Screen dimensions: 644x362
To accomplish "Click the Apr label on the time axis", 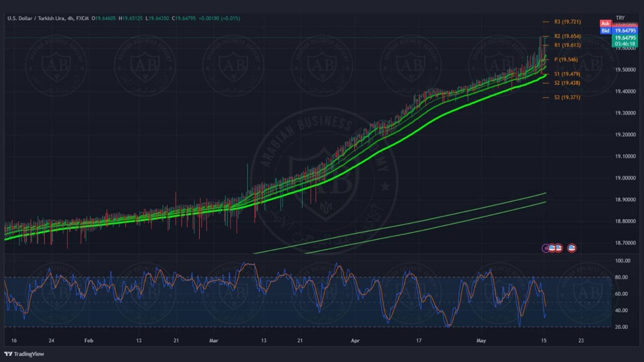I will [355, 341].
